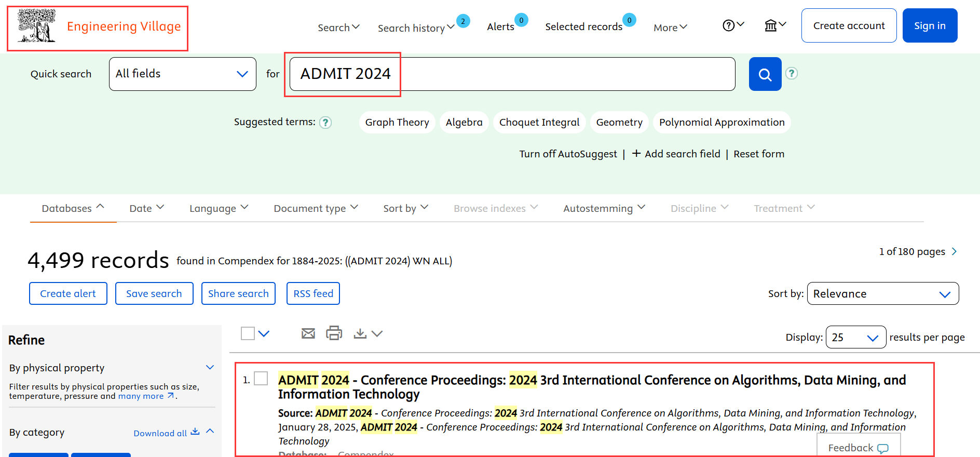
Task: Turn off AutoSuggest
Action: point(568,154)
